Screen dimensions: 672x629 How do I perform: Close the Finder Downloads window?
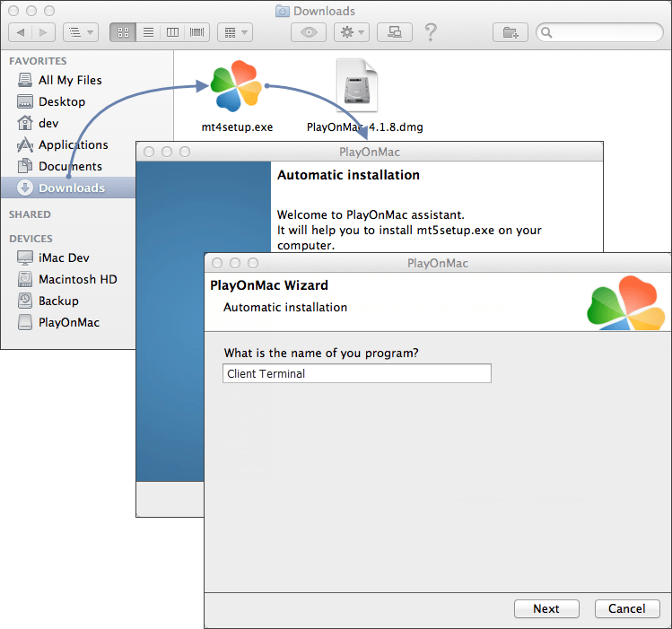[x=13, y=11]
